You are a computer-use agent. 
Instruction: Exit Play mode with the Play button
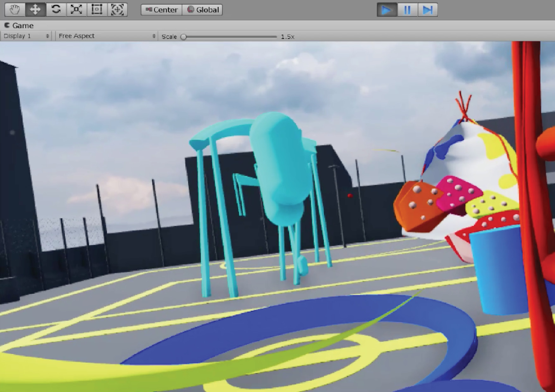click(x=387, y=10)
